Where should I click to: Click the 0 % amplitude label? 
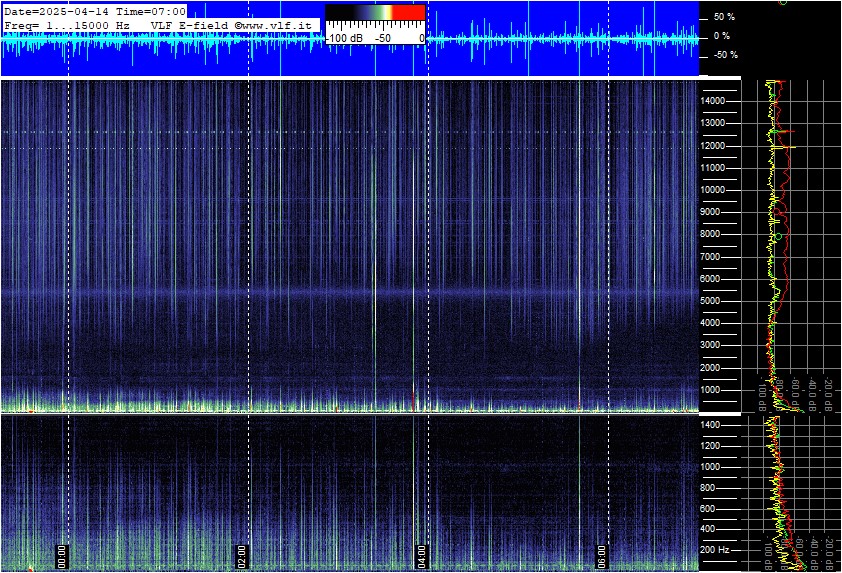pyautogui.click(x=722, y=36)
